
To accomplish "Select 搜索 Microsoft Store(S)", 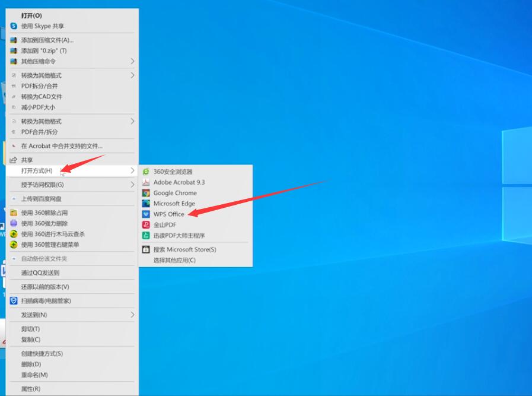I will pos(185,249).
